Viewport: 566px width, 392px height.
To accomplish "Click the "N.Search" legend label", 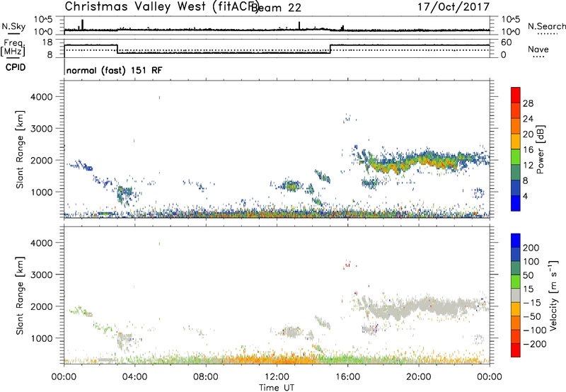I will (546, 26).
